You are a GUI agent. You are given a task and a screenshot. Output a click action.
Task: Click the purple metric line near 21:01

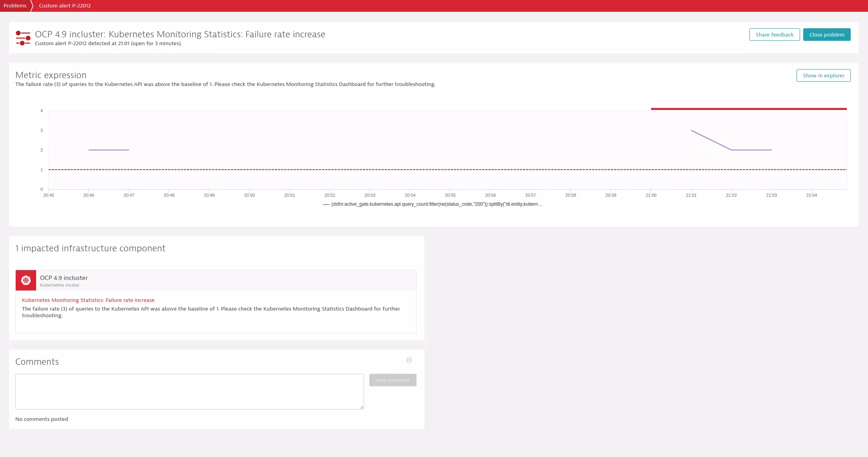(692, 132)
